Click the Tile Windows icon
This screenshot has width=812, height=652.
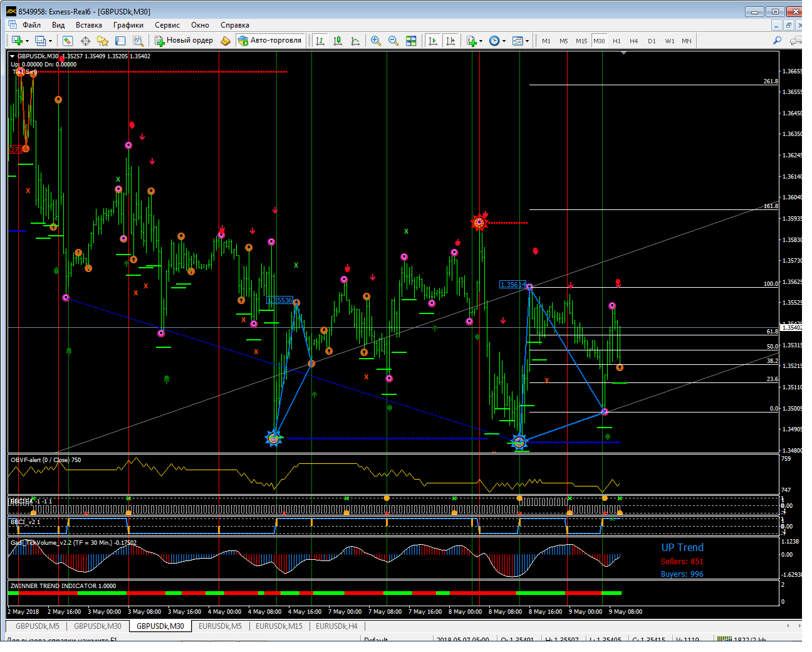point(411,41)
